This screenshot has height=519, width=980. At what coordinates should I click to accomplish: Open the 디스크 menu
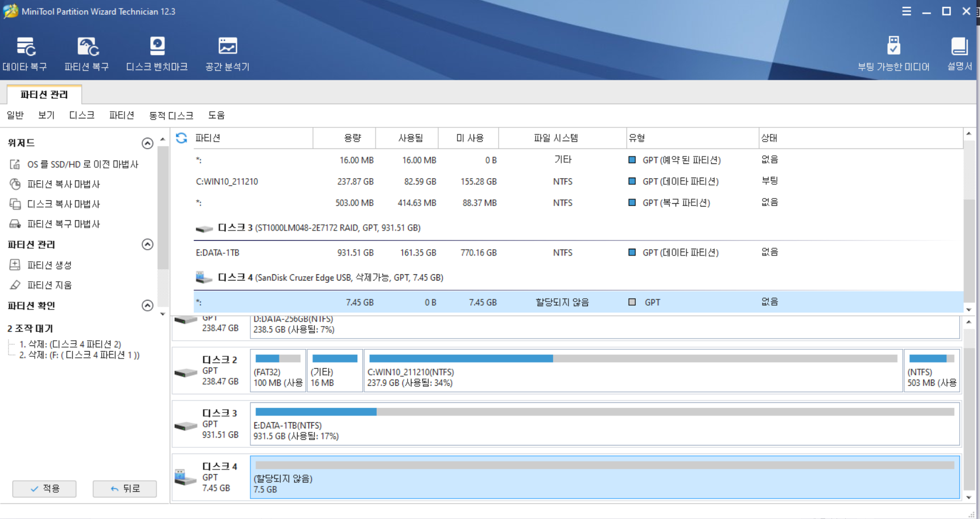pyautogui.click(x=82, y=116)
